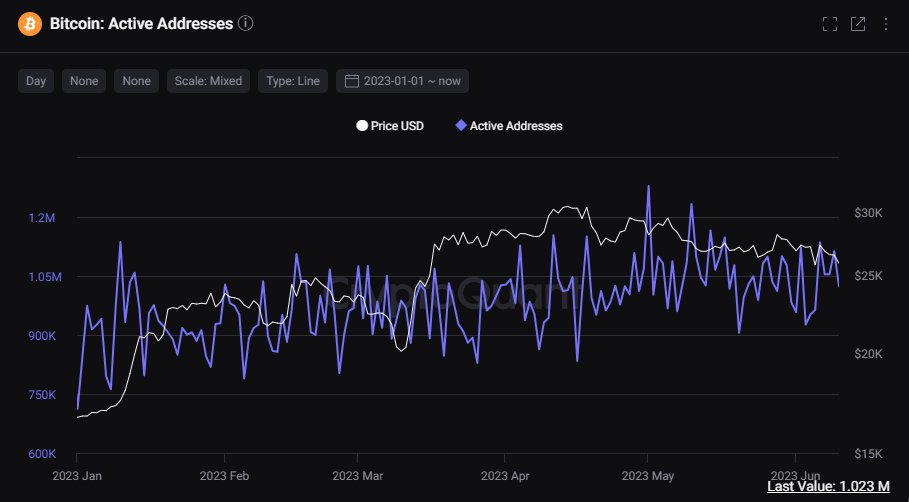Open the 2023-01-01 ~ now date picker

[x=402, y=81]
